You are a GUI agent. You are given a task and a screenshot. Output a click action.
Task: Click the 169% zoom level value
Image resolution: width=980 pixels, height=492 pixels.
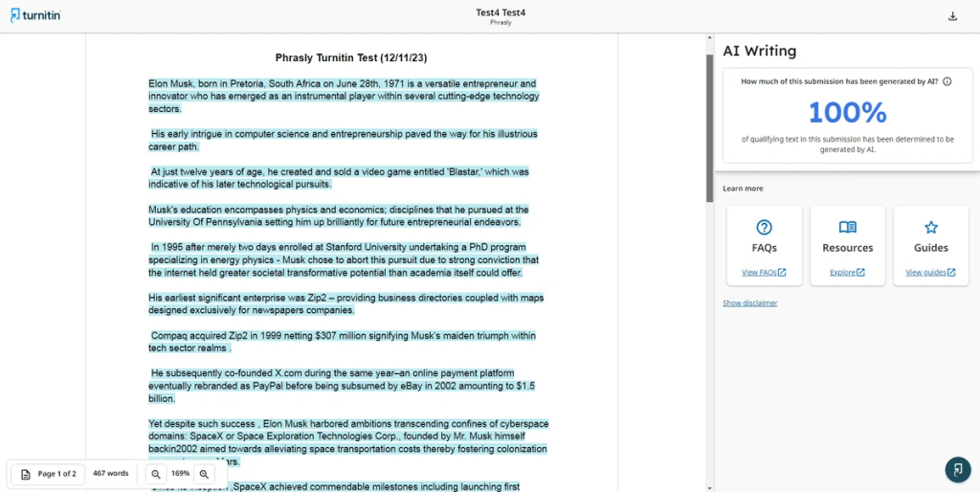(180, 474)
